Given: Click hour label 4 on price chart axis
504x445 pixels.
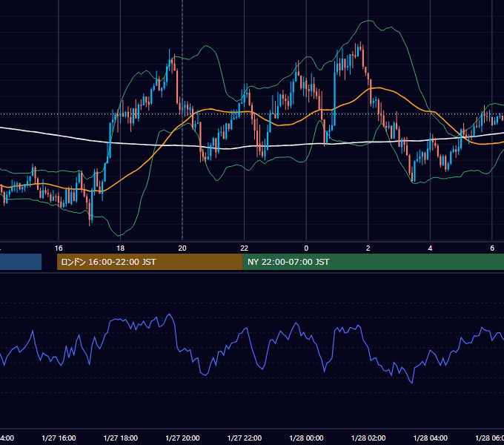Looking at the screenshot, I should [x=430, y=248].
